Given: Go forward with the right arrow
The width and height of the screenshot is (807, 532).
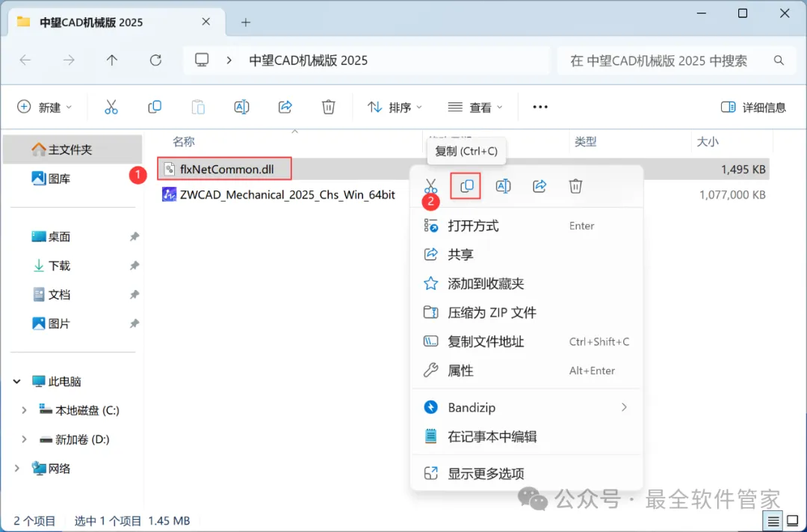Looking at the screenshot, I should (x=69, y=61).
